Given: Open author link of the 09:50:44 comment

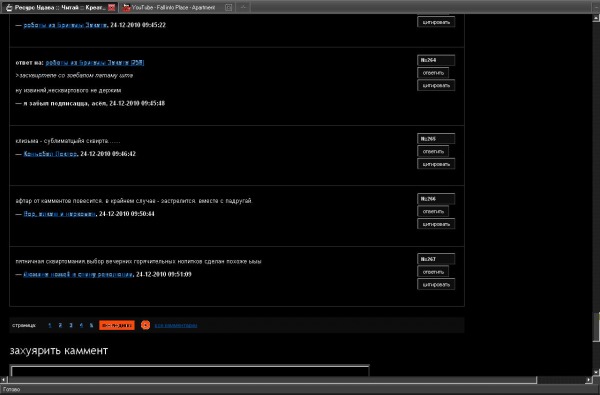Looking at the screenshot, I should pyautogui.click(x=59, y=214).
